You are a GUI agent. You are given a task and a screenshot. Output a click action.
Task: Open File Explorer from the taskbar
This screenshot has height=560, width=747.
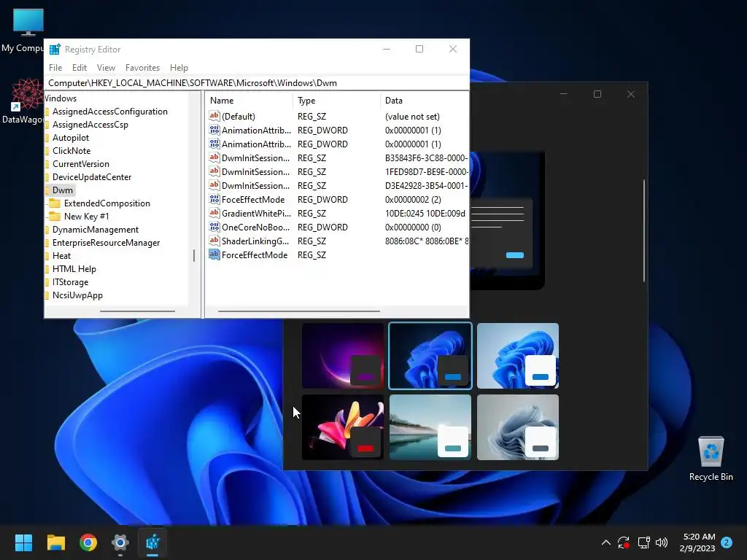coord(55,542)
